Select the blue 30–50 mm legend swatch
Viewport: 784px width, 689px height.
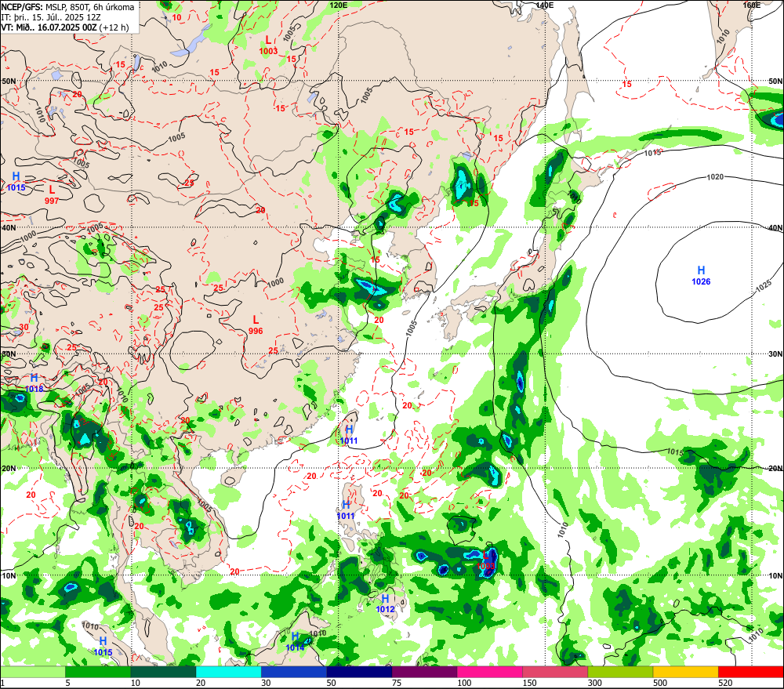(x=293, y=672)
